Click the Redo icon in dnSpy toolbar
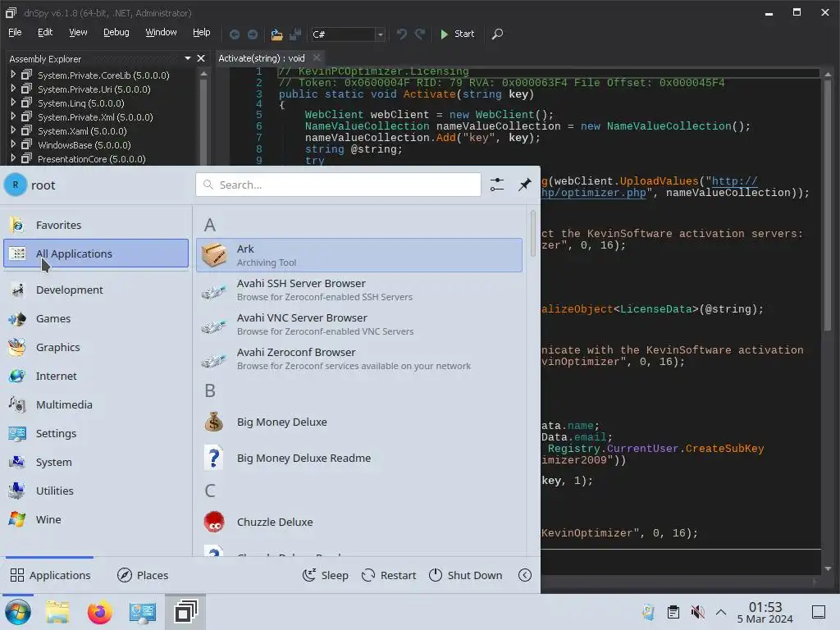This screenshot has height=630, width=840. pyautogui.click(x=420, y=34)
